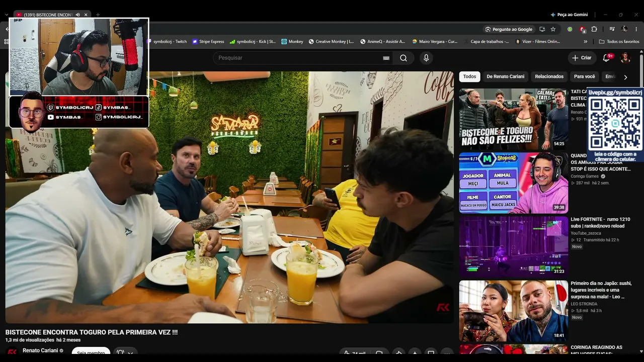Start voice search with the microphone
The width and height of the screenshot is (644, 362).
[426, 58]
